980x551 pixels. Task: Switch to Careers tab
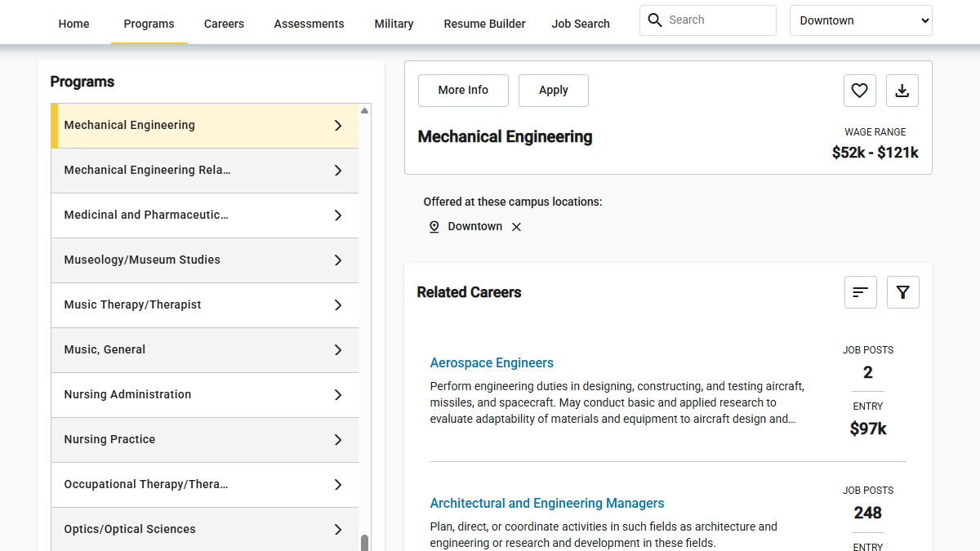click(224, 24)
